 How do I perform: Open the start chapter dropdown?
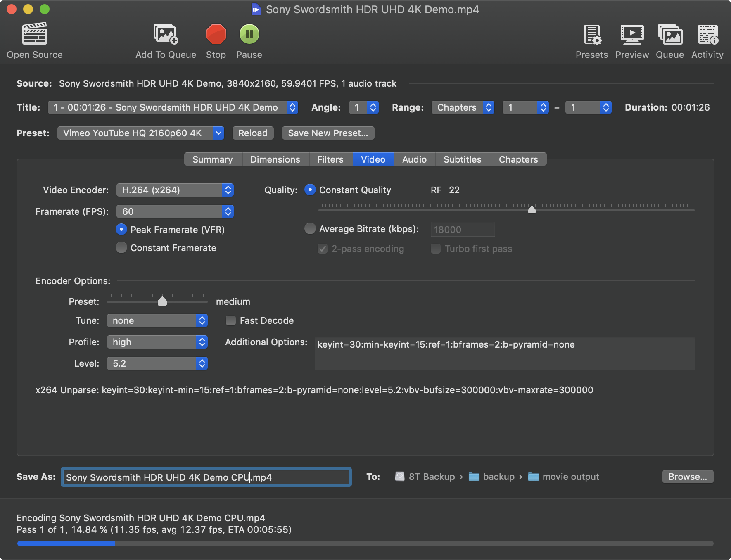[x=526, y=107]
